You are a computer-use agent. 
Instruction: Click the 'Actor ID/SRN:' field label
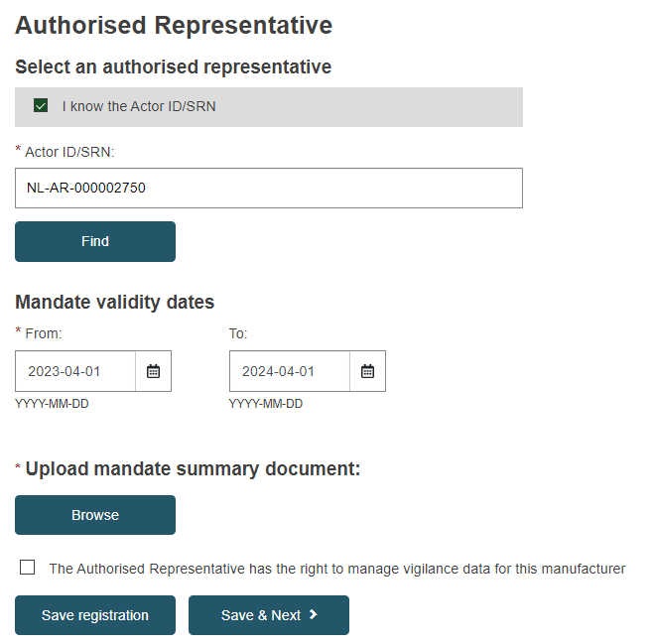tap(69, 152)
